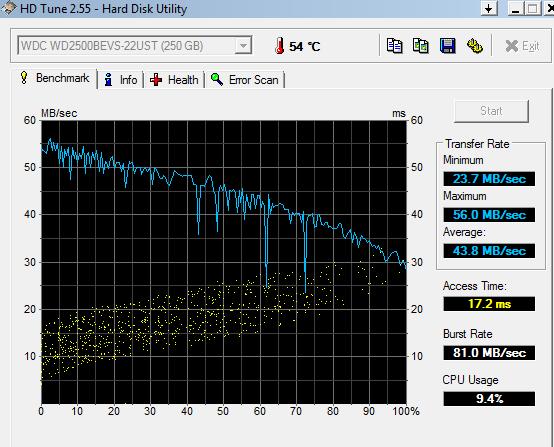Click the 100% label on the graph axis
554x447 pixels.
(406, 411)
